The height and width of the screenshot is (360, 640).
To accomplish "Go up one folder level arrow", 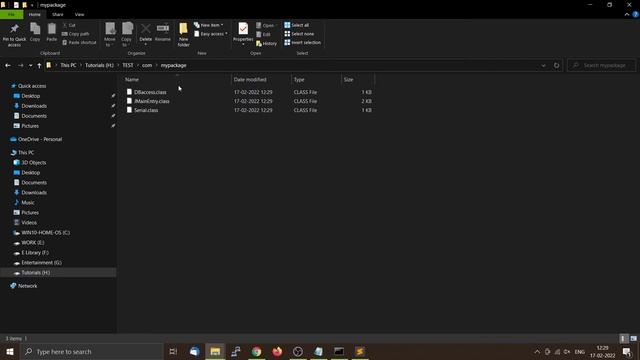I will (x=39, y=65).
